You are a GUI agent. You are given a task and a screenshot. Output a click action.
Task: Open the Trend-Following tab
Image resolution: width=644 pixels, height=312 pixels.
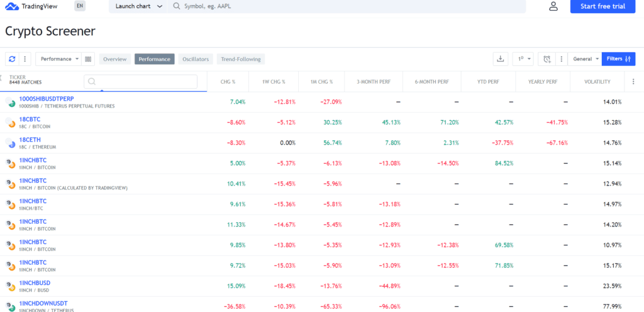click(x=241, y=59)
